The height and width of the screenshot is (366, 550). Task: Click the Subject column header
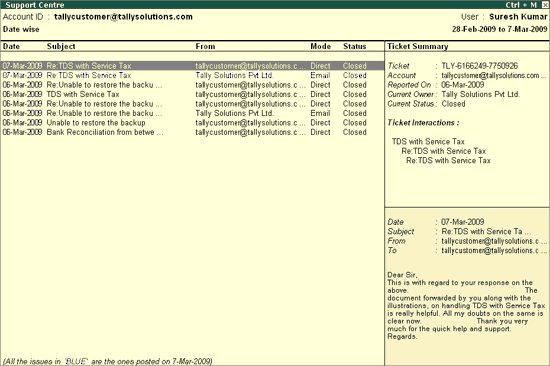61,46
